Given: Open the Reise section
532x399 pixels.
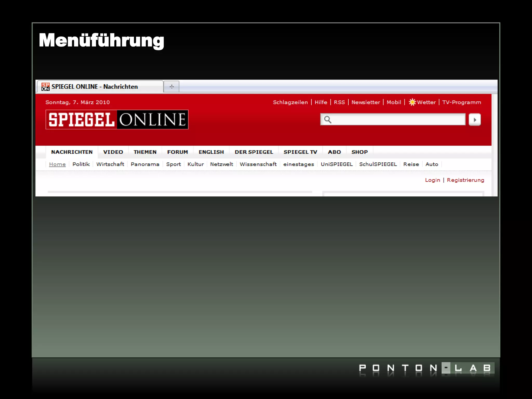Looking at the screenshot, I should 411,164.
